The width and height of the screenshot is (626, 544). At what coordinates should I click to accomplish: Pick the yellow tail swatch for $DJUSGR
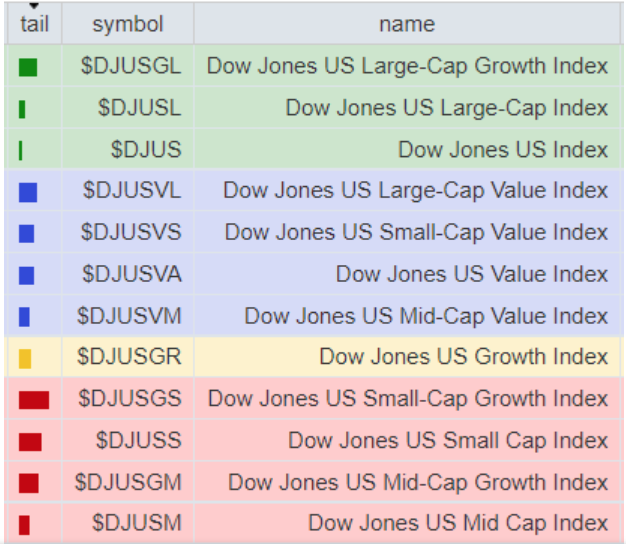pyautogui.click(x=25, y=358)
